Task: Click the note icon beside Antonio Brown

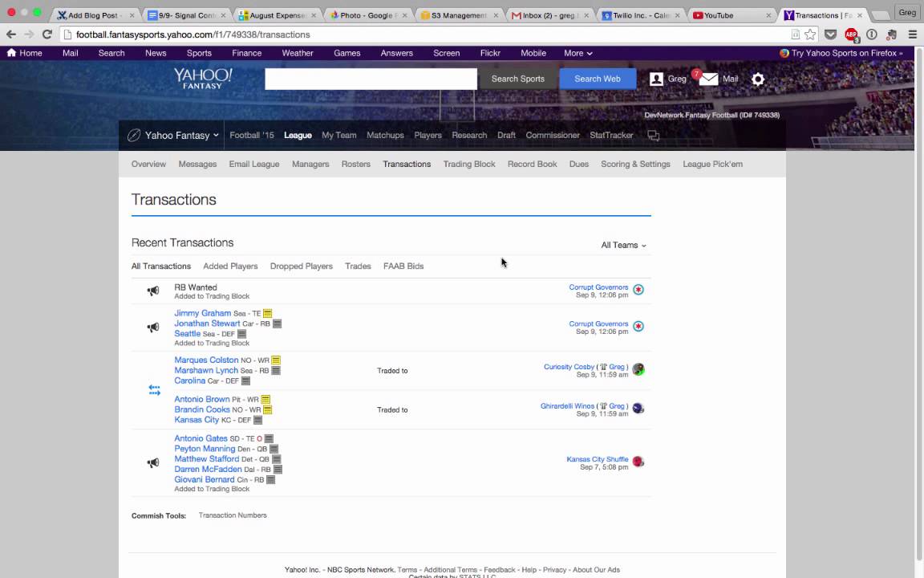Action: (265, 399)
